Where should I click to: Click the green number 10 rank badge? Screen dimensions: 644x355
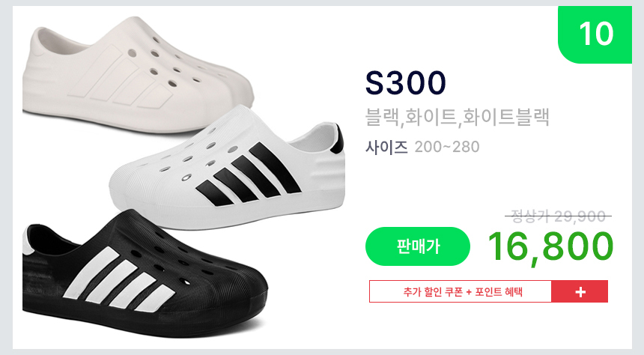[595, 34]
